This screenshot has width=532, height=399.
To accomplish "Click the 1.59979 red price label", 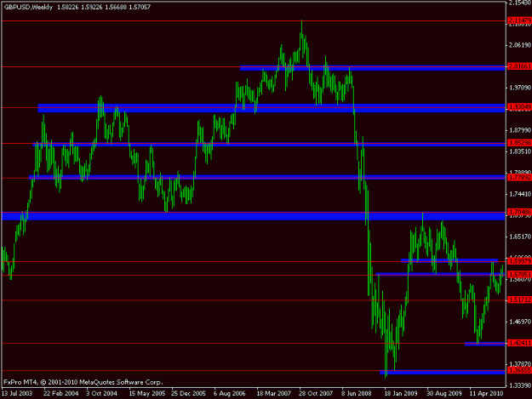I will point(519,261).
